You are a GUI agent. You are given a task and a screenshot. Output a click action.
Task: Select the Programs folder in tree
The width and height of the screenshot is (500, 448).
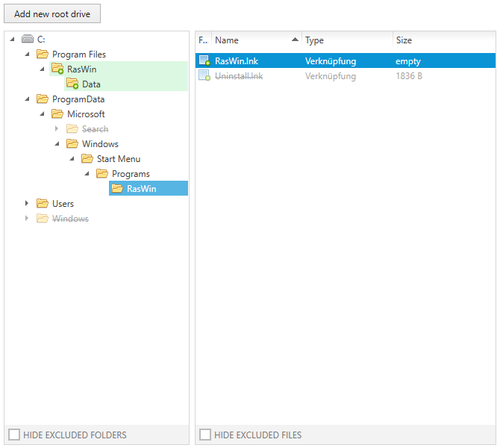(x=131, y=174)
